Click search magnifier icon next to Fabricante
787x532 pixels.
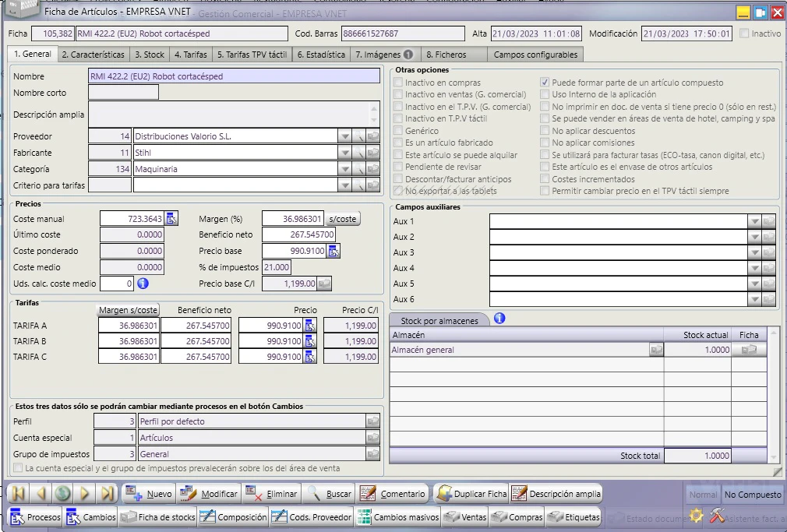pyautogui.click(x=359, y=153)
